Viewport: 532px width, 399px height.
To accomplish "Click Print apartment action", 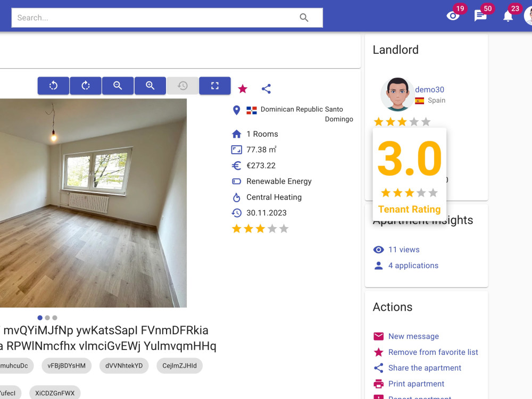I will pos(417,384).
